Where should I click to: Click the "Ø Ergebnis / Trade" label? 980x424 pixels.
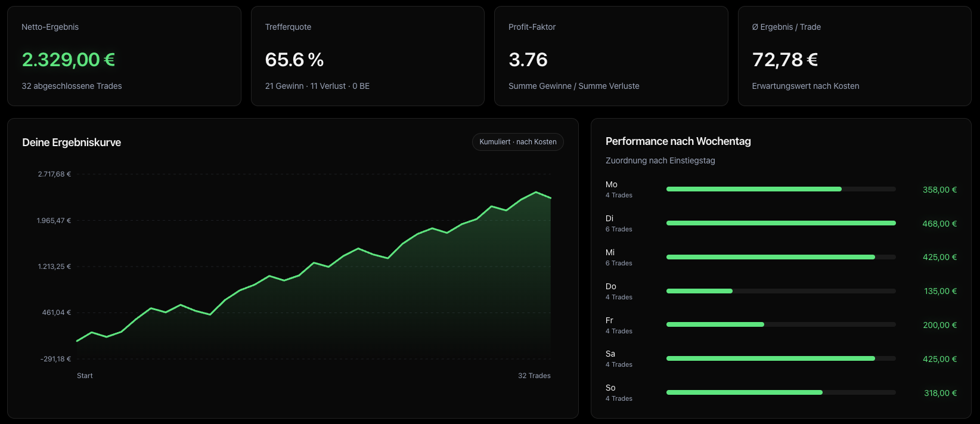point(786,27)
